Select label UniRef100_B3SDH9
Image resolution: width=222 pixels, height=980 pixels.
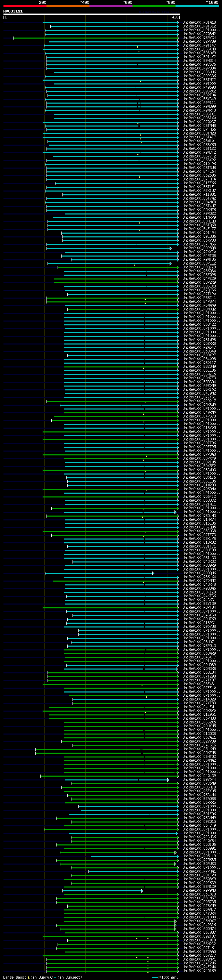point(199,366)
